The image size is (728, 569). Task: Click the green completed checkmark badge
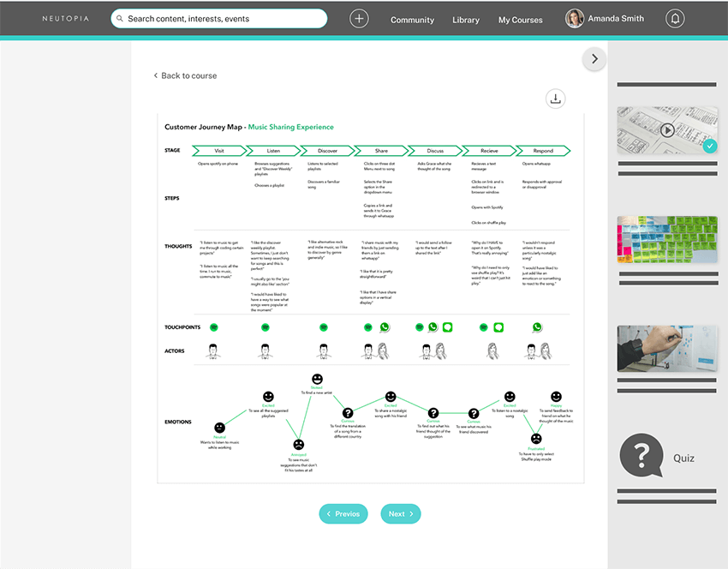(709, 147)
